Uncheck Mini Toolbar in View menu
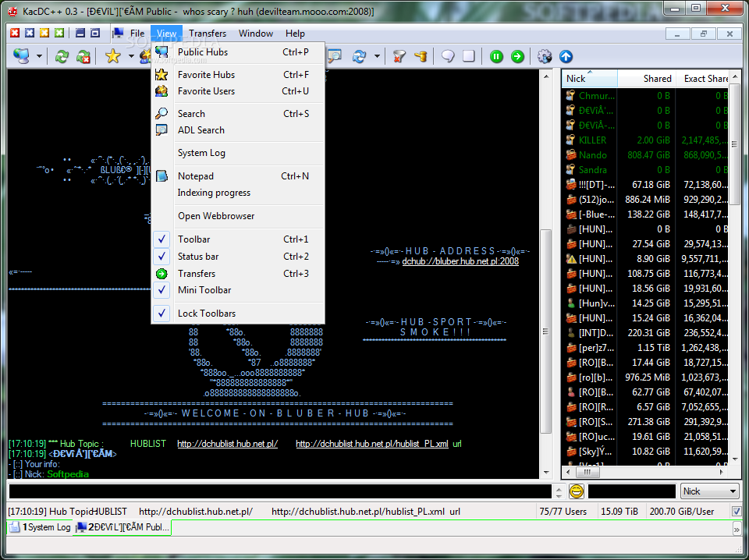The width and height of the screenshot is (749, 560). pyautogui.click(x=238, y=290)
